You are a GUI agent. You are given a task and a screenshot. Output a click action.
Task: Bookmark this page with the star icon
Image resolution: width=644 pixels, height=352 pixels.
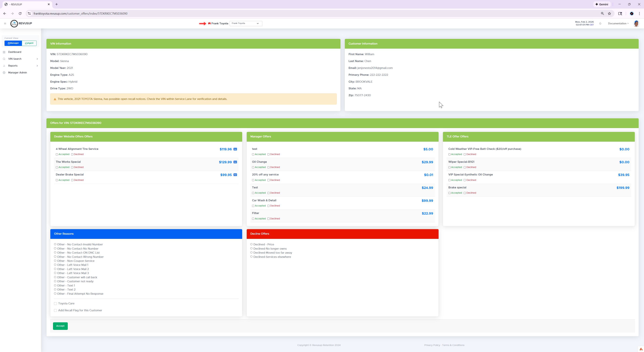point(609,13)
